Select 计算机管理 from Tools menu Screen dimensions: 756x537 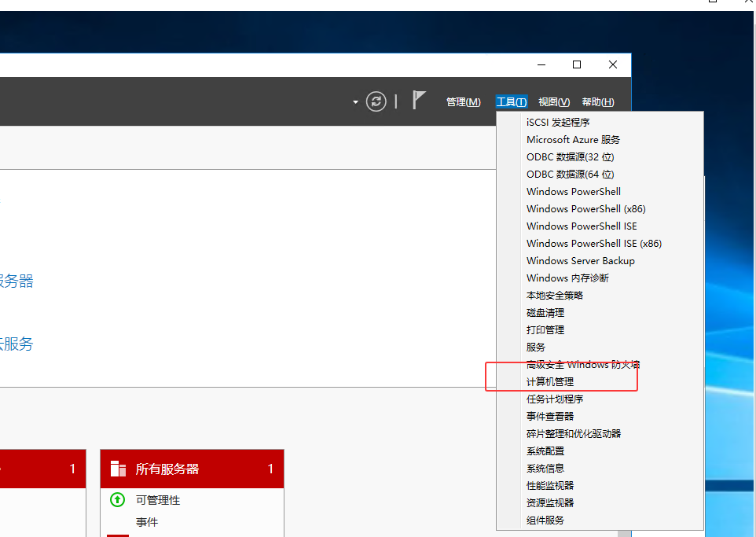pos(550,382)
